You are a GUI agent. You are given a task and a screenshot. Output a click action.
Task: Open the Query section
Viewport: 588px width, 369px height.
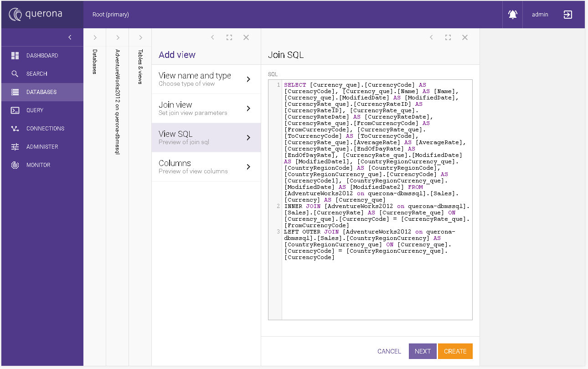[x=42, y=110]
